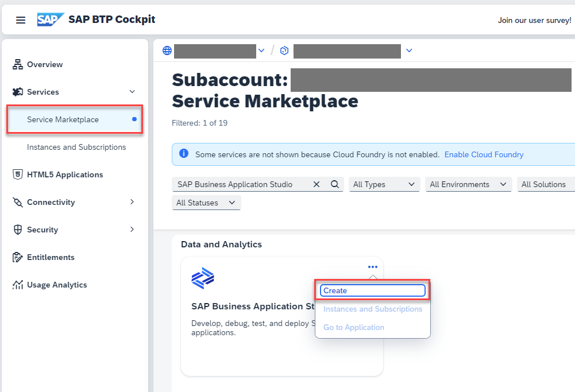The image size is (575, 392).
Task: Click the Enable Cloud Foundry link
Action: click(x=484, y=154)
